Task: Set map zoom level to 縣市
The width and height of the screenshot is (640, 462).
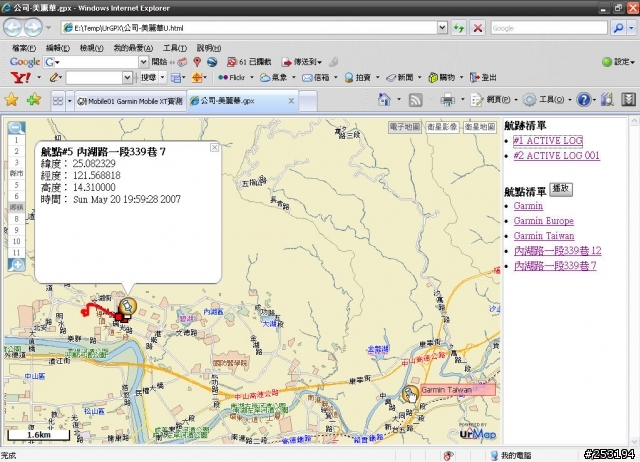Action: pyautogui.click(x=16, y=173)
